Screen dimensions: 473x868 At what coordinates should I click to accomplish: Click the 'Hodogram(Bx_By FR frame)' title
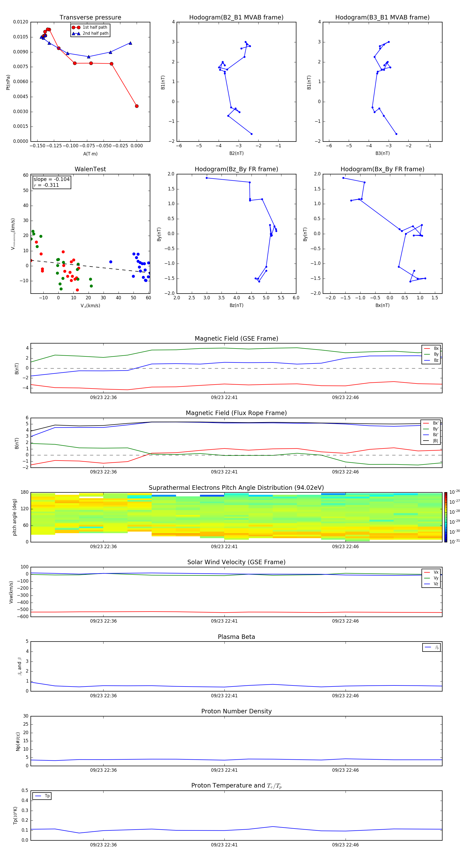[x=382, y=169]
